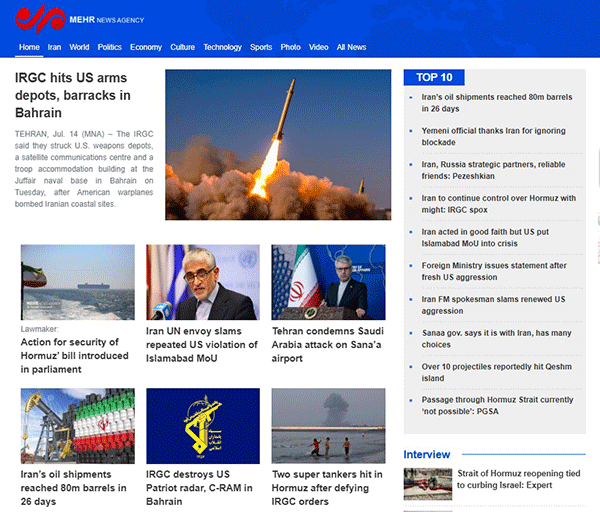Open the TOP 10 section header
Image resolution: width=600 pixels, height=512 pixels.
pyautogui.click(x=434, y=77)
